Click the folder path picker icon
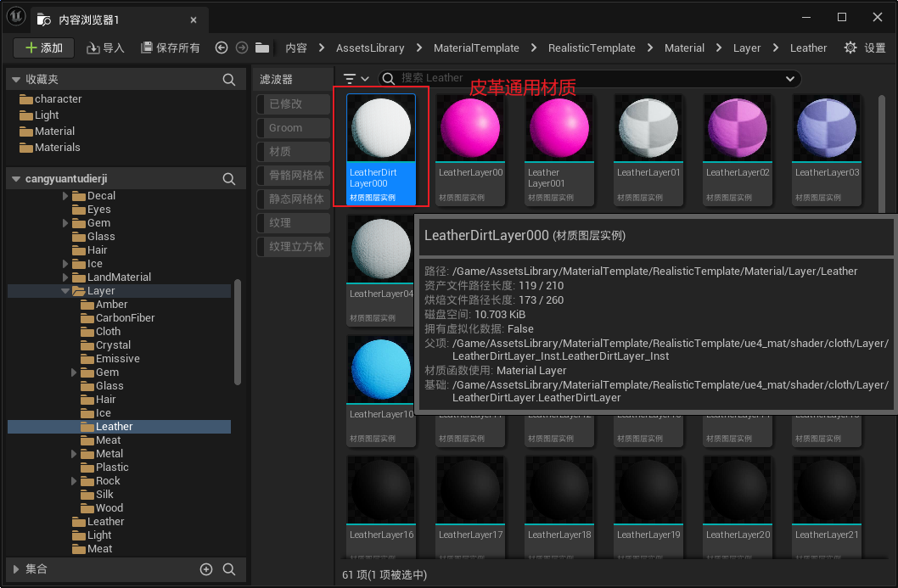 pos(262,48)
